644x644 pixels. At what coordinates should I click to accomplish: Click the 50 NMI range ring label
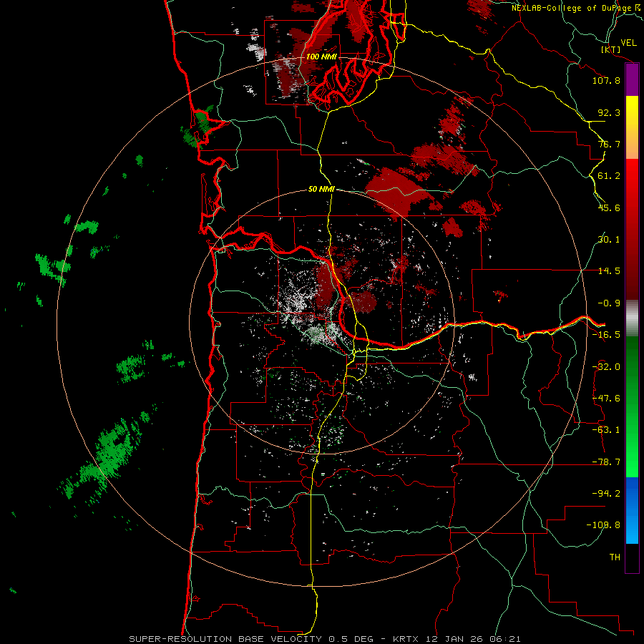tap(321, 189)
